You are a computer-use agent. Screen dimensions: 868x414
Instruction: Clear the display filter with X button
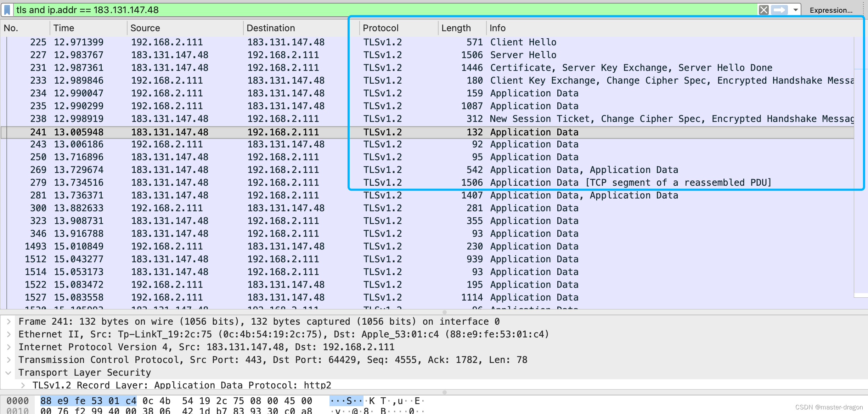click(x=763, y=10)
